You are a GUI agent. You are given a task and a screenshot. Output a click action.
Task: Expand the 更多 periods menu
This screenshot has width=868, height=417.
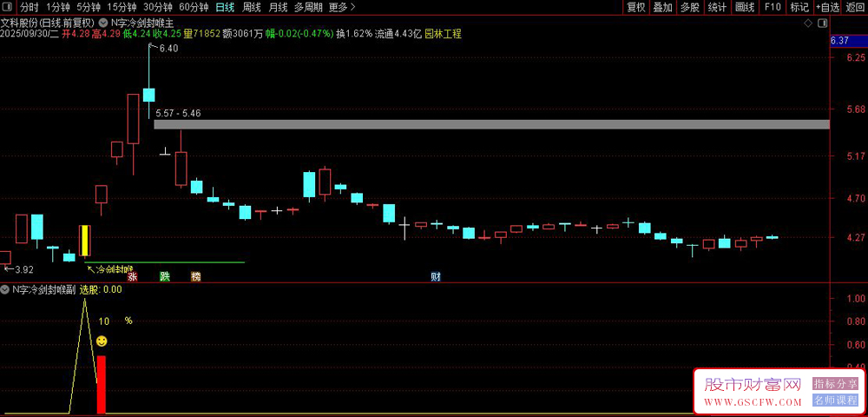341,7
